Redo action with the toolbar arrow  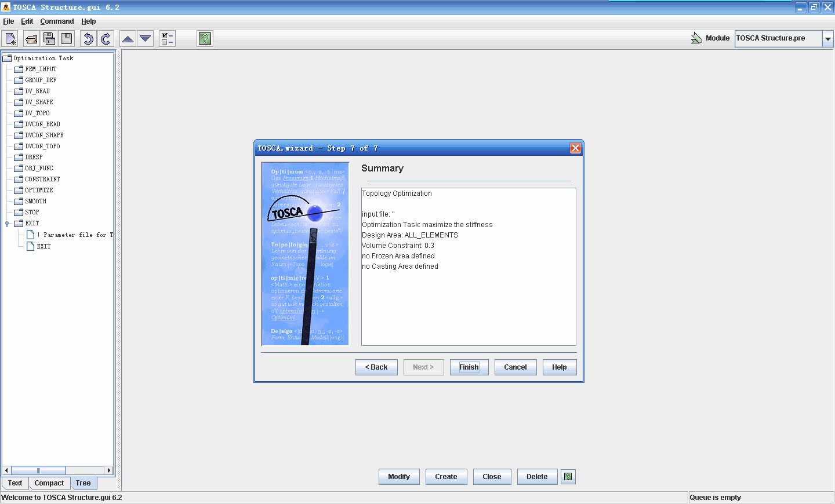106,39
